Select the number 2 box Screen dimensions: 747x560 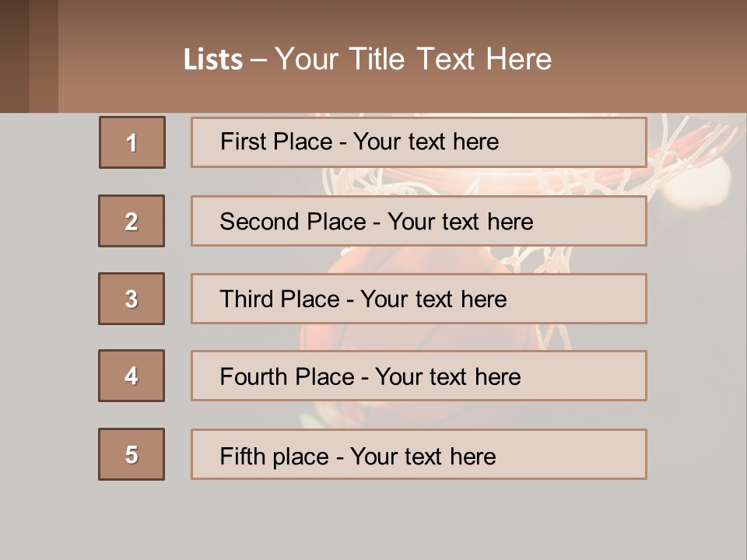(132, 221)
